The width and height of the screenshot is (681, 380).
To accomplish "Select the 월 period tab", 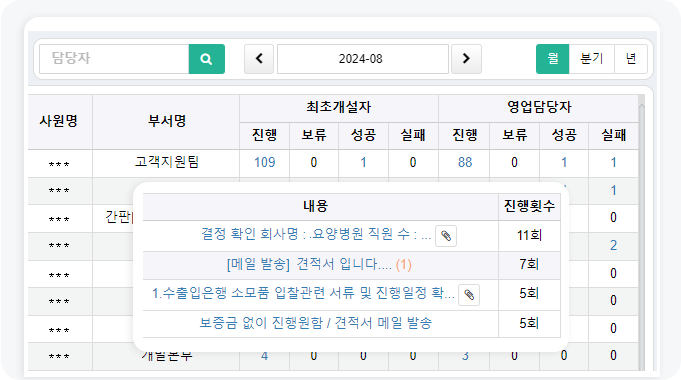I will tap(552, 59).
